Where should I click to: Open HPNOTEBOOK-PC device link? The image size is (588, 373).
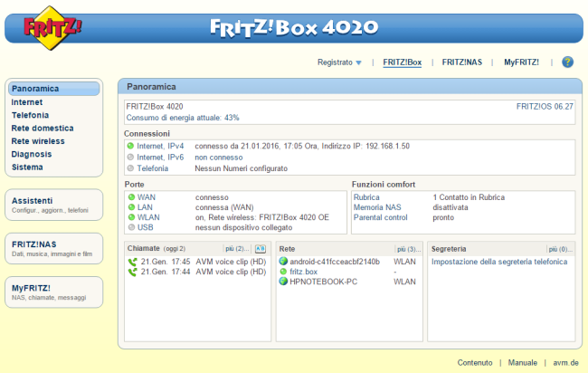pyautogui.click(x=323, y=282)
